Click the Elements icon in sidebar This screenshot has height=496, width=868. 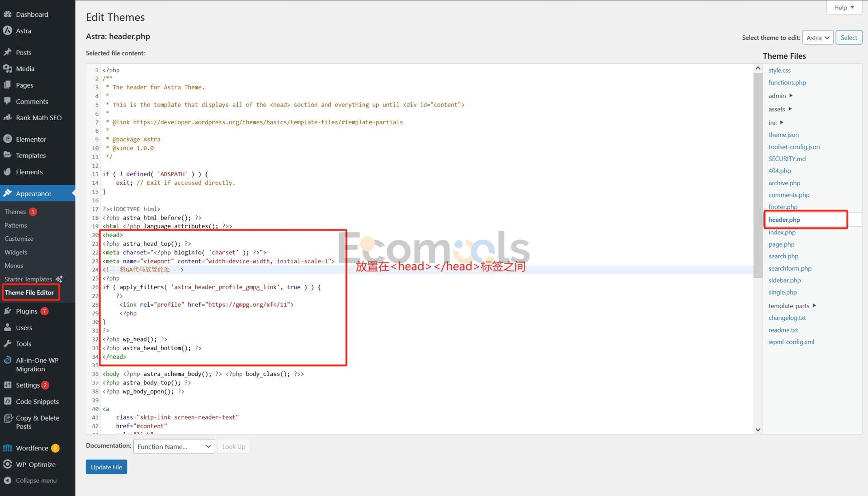point(7,172)
